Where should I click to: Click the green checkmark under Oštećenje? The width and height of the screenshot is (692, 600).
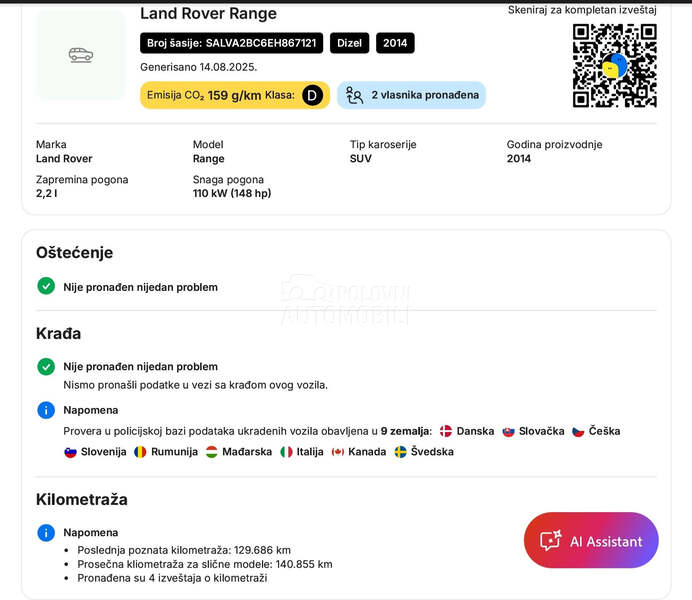46,286
